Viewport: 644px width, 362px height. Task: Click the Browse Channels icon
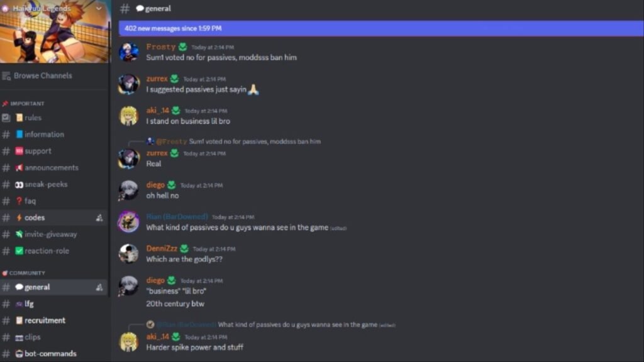[6, 76]
